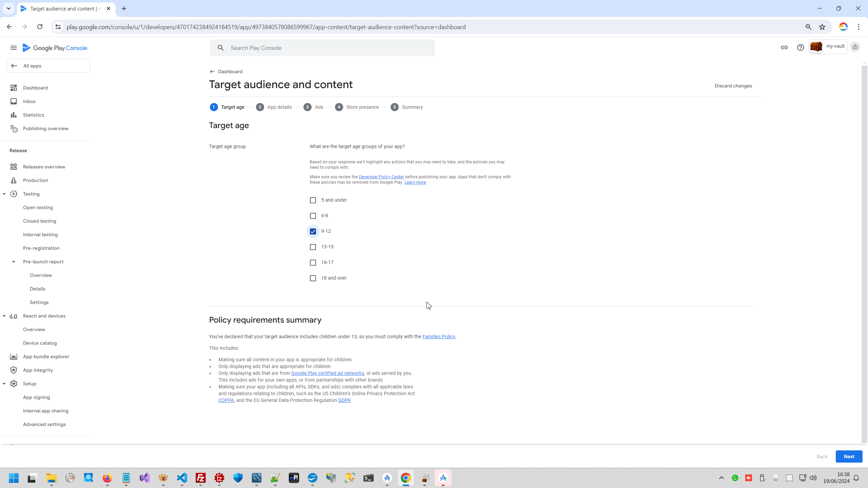Open App bundle explorer in sidebar

click(x=46, y=357)
